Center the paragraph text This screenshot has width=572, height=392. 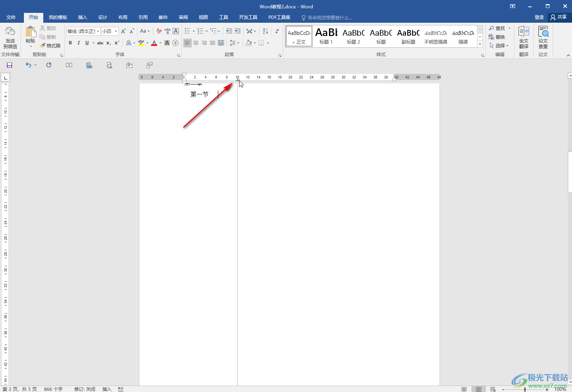point(196,43)
